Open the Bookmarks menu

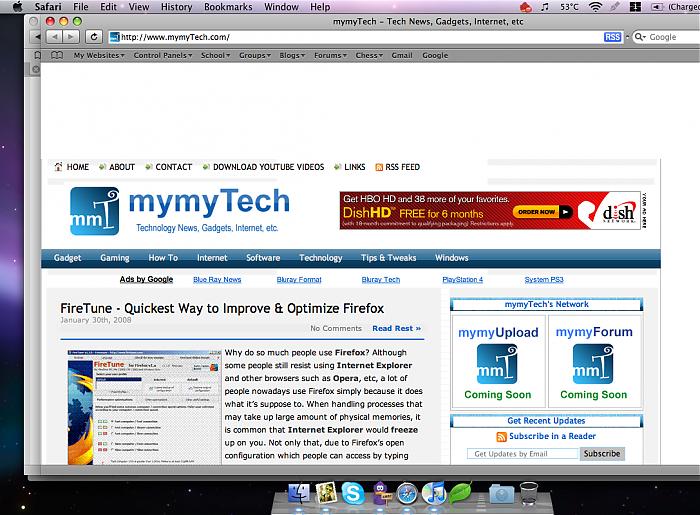pos(228,7)
